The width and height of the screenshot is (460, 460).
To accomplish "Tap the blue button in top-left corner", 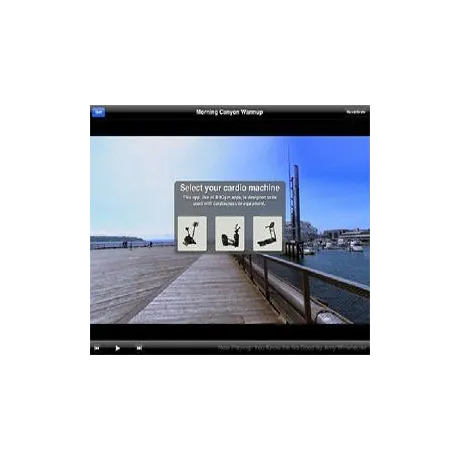I will click(x=98, y=112).
